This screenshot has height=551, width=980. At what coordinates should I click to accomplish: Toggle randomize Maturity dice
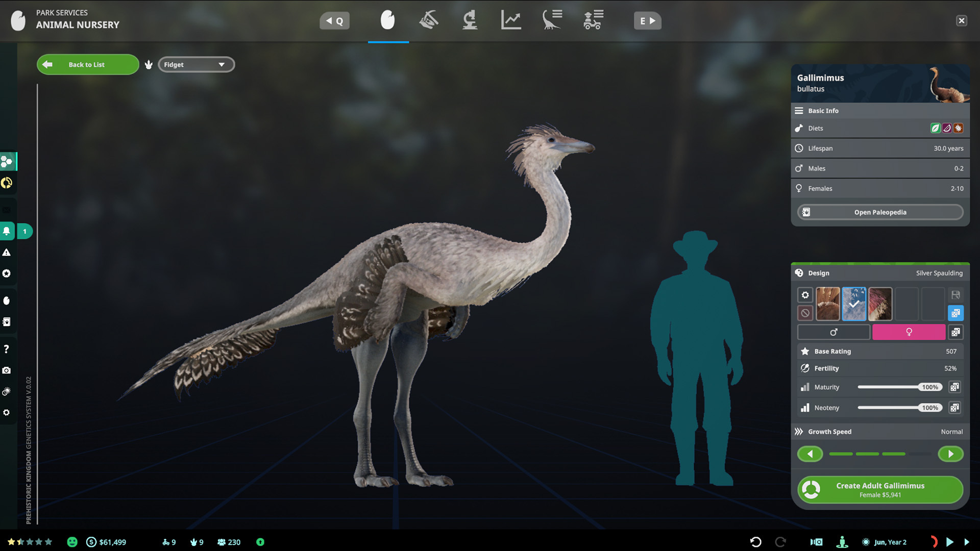coord(954,387)
